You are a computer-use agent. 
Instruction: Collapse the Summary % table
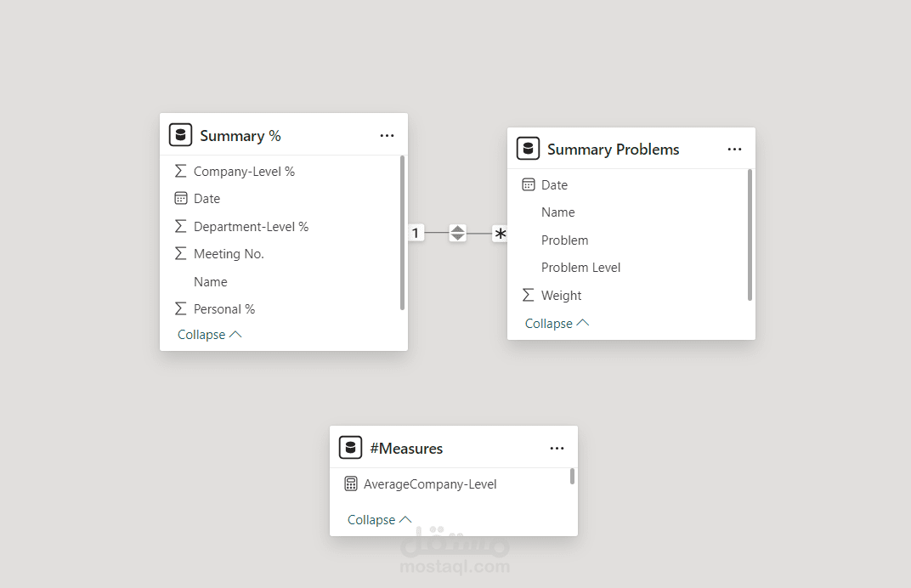209,335
